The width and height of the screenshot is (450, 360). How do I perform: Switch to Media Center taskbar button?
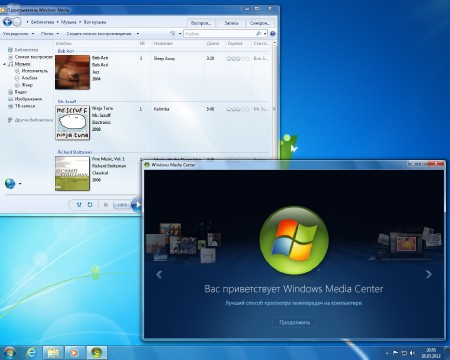tap(97, 353)
